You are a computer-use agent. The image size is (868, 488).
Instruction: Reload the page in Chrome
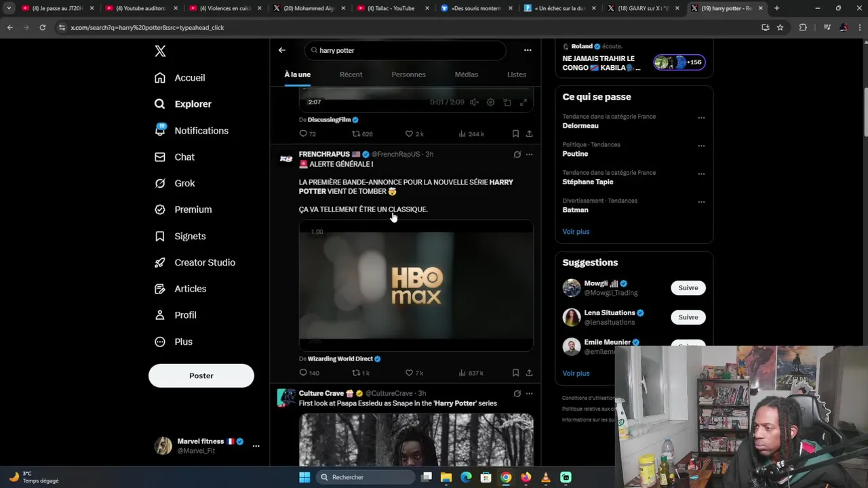pos(42,27)
